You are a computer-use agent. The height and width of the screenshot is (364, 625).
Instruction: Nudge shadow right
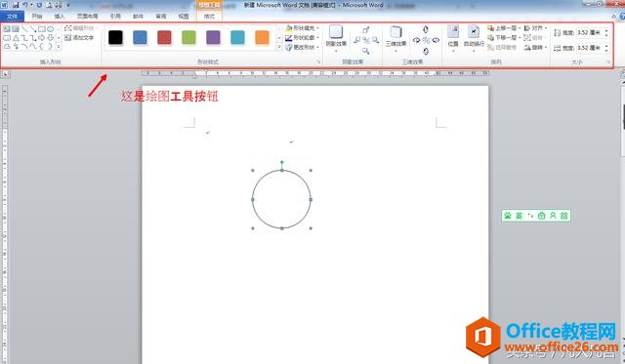point(375,40)
